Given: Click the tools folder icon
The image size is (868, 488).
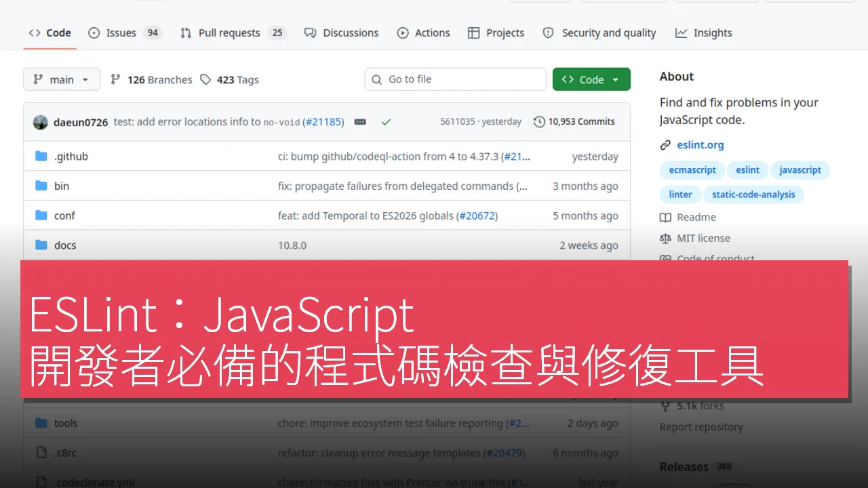Looking at the screenshot, I should pyautogui.click(x=41, y=423).
